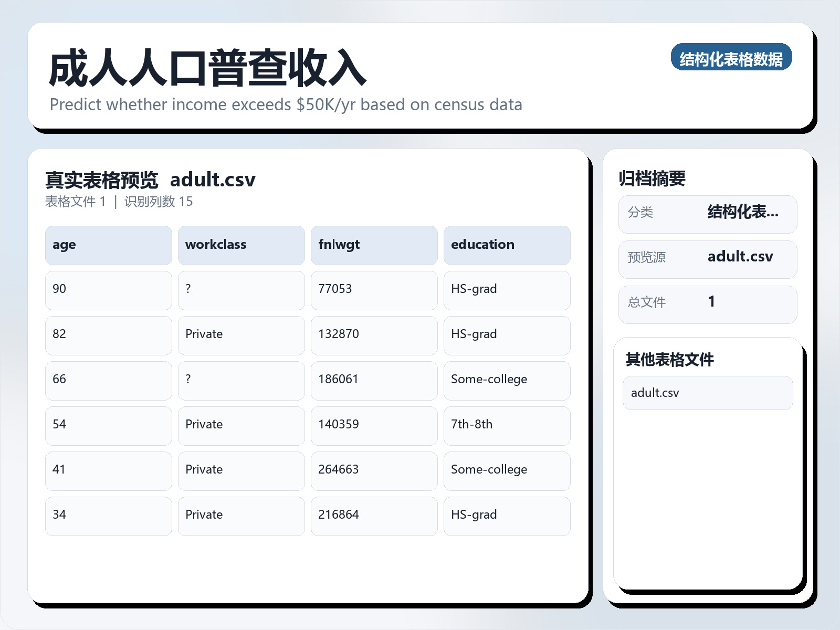Screen dimensions: 840x630
Task: Click the age 90 cell
Action: tap(108, 290)
